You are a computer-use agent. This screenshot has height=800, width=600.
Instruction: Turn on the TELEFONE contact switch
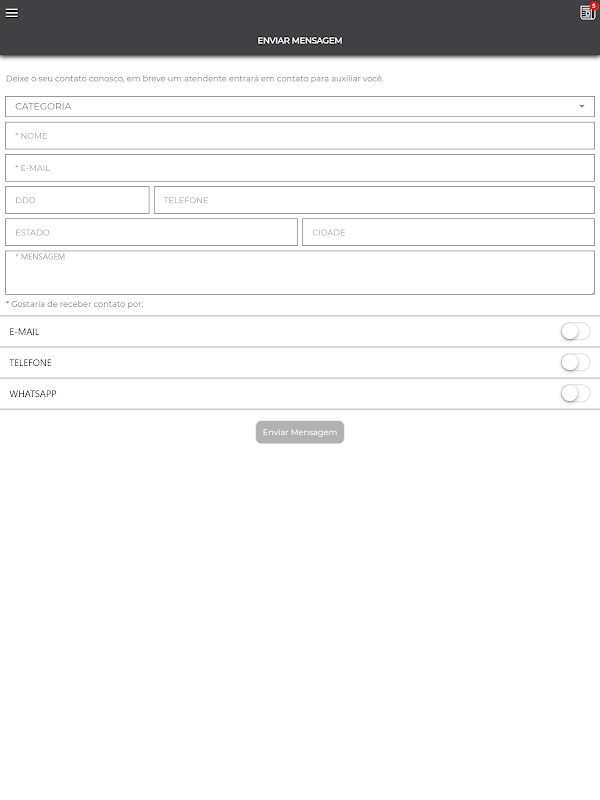point(576,363)
